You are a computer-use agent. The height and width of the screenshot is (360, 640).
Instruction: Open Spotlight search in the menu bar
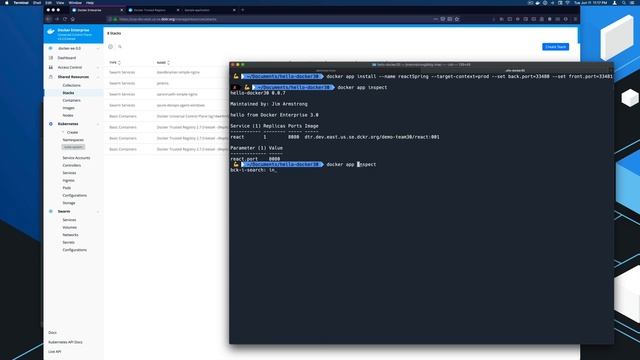tap(624, 2)
